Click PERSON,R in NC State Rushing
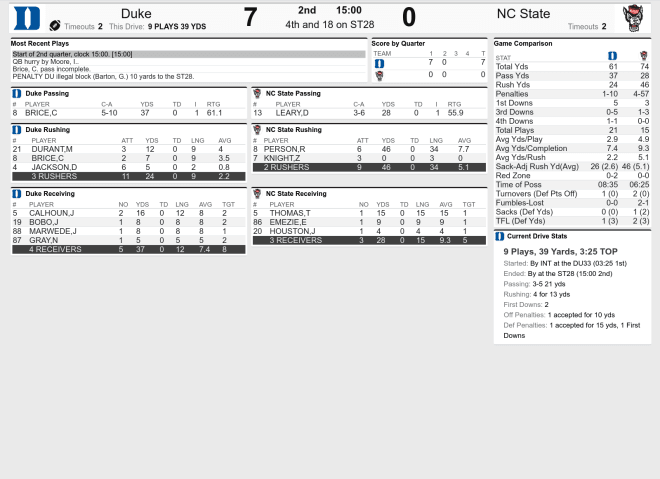 [x=285, y=149]
